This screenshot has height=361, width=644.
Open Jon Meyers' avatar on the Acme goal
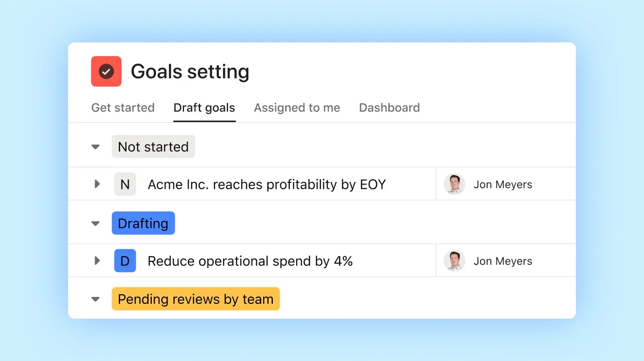[454, 184]
